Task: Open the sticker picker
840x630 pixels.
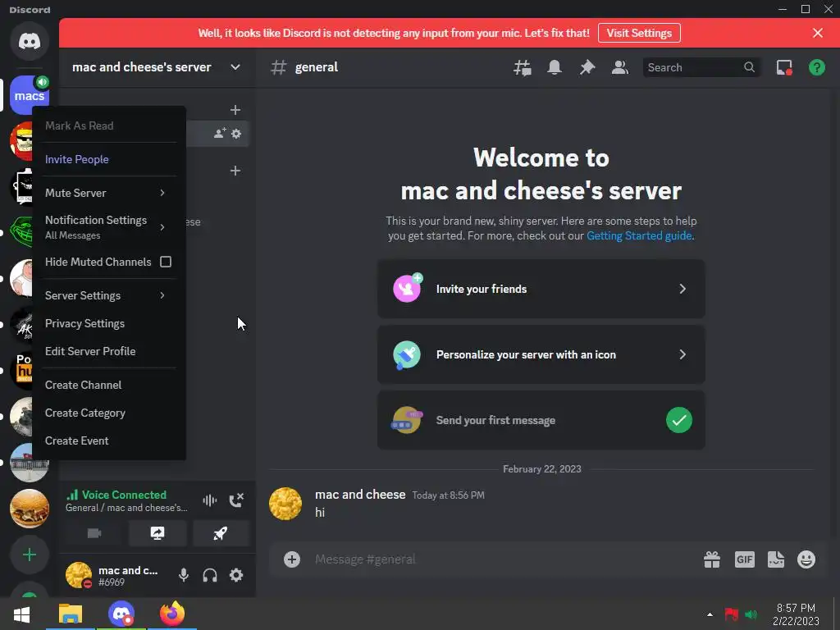Action: [776, 559]
